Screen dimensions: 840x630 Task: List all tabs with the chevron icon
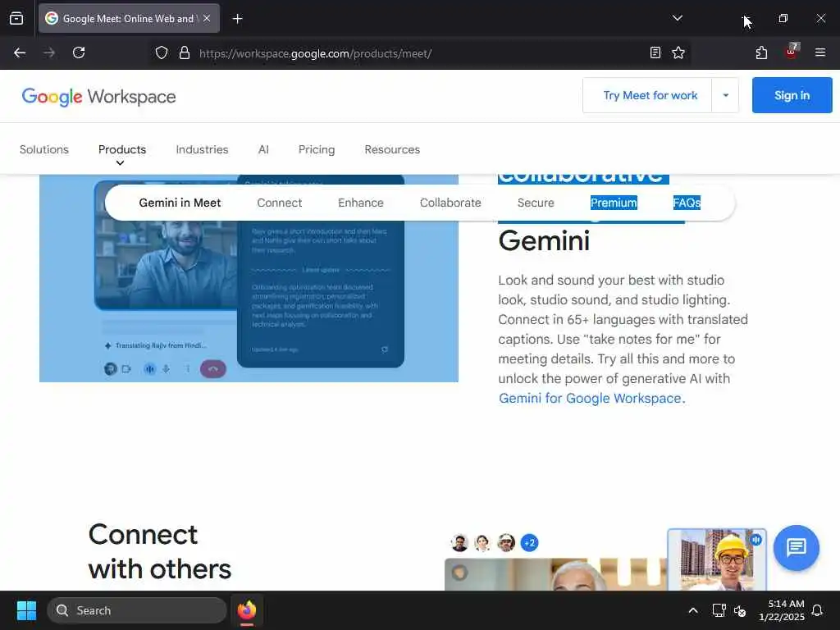tap(677, 18)
